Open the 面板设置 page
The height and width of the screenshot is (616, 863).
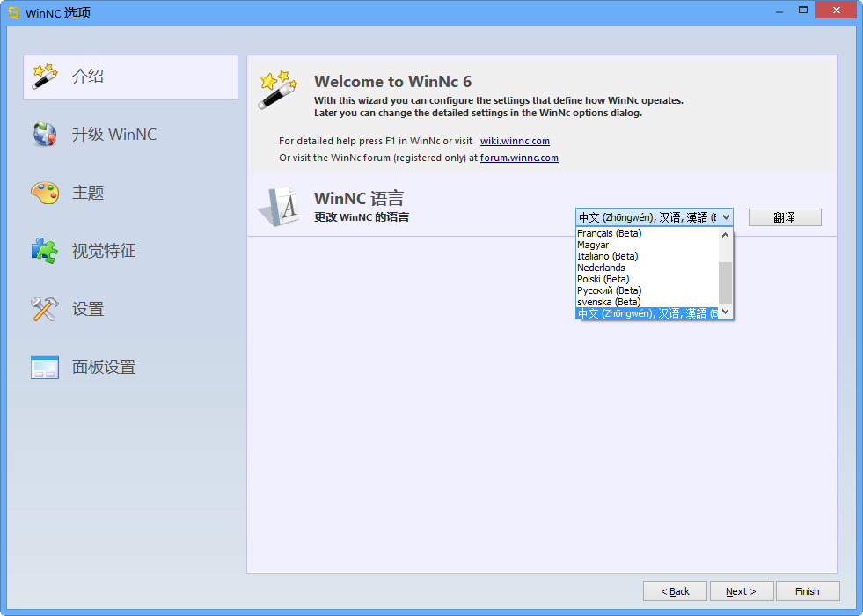[130, 367]
